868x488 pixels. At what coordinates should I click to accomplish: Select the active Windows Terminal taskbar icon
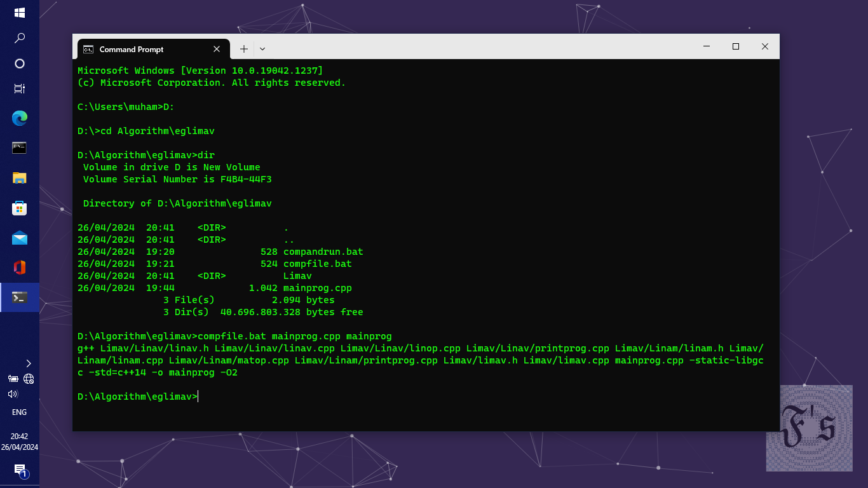click(x=20, y=297)
